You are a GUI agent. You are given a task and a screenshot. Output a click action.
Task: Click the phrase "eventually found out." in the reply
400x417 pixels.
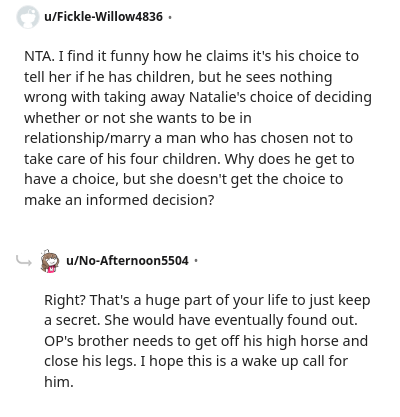coord(286,320)
